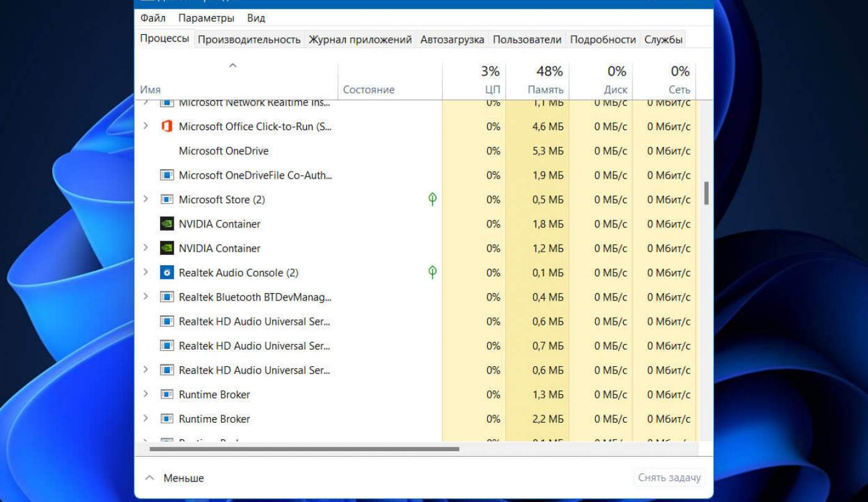Open the Автозагрузка tab
Image resolution: width=868 pixels, height=502 pixels.
pyautogui.click(x=452, y=40)
